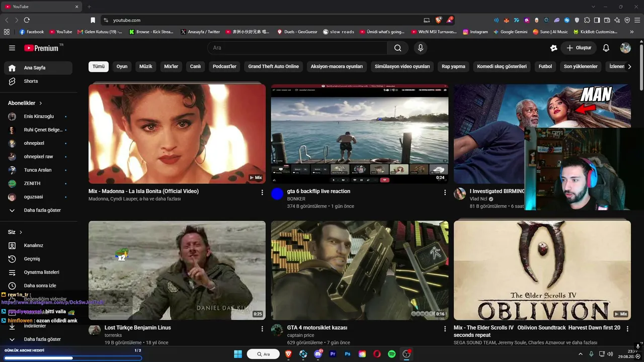Open options menu for gta 6 backflip video
Screen dimensions: 644x362
[x=445, y=192]
